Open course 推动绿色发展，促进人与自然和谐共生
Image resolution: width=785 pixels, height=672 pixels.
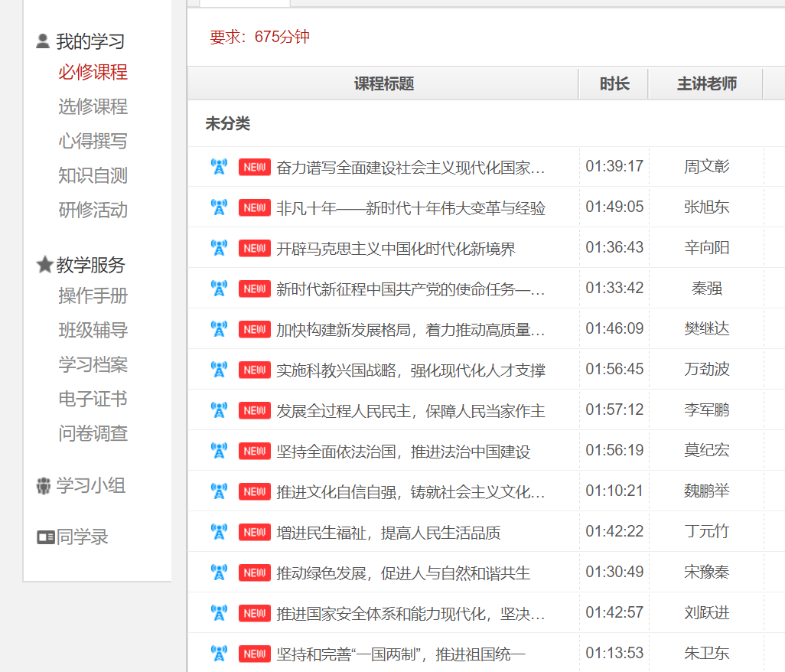(402, 573)
